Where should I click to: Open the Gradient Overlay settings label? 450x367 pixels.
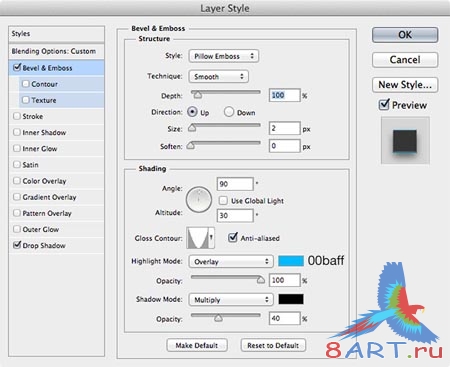[49, 197]
